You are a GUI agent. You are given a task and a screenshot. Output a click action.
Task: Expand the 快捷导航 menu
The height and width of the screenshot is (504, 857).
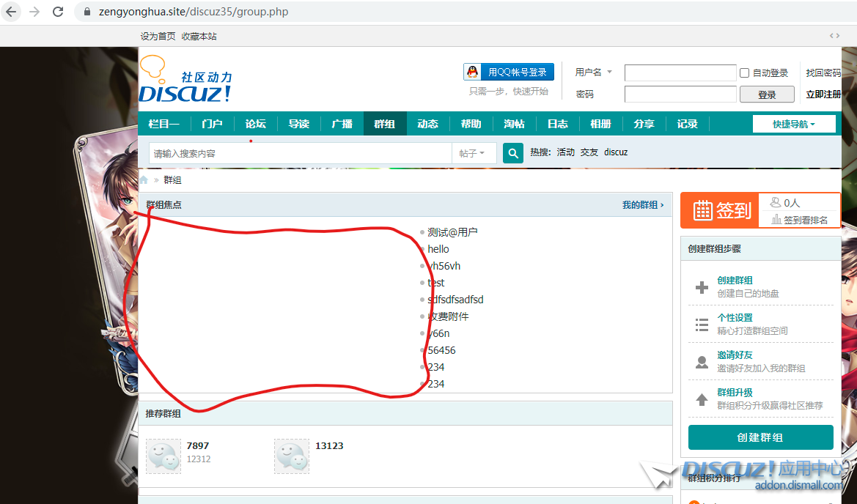point(794,124)
